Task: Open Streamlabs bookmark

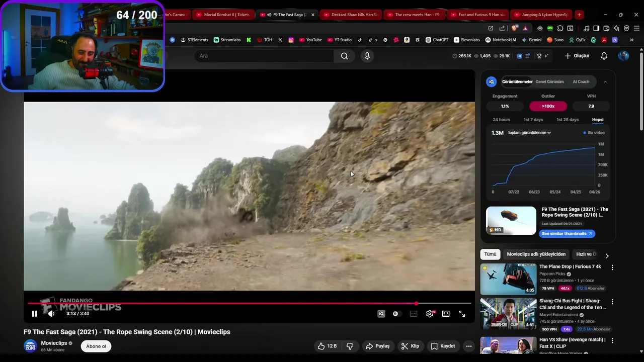Action: coord(227,40)
